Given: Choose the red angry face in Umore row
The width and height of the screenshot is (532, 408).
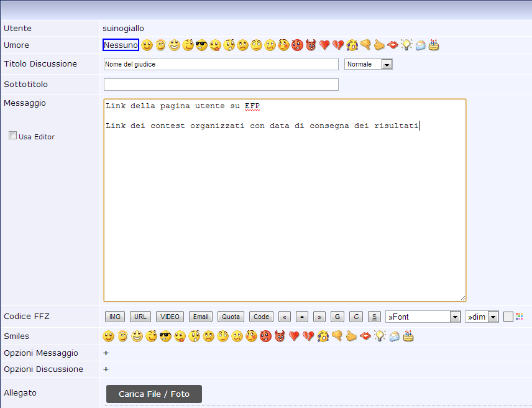Looking at the screenshot, I should pyautogui.click(x=297, y=45).
